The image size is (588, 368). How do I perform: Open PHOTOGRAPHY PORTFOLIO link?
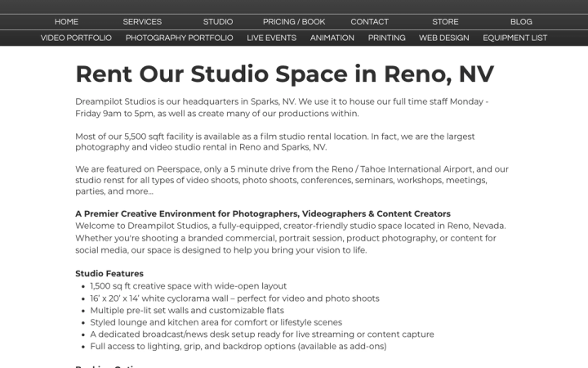coord(179,38)
